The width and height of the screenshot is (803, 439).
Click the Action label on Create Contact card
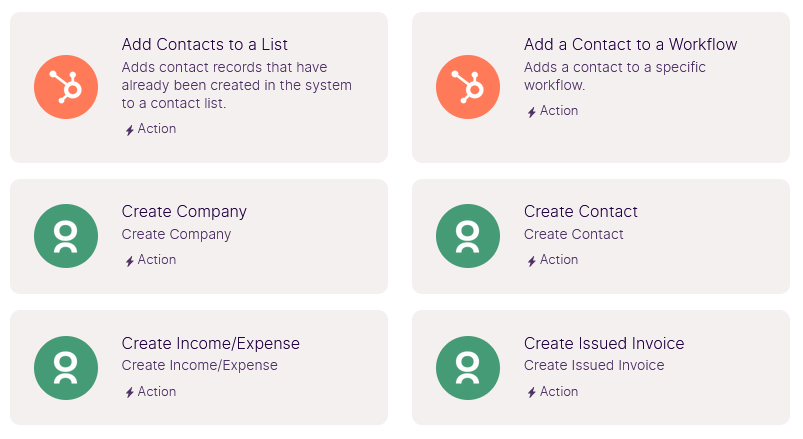pos(559,260)
